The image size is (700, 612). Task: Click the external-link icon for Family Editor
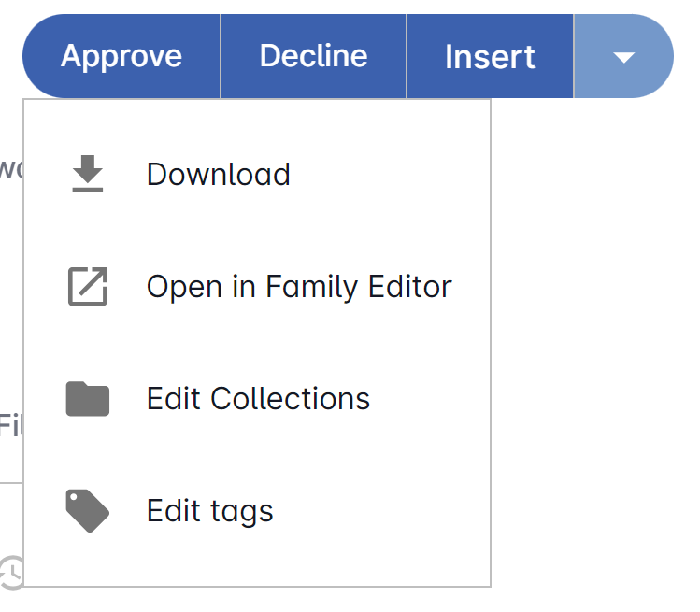(88, 287)
